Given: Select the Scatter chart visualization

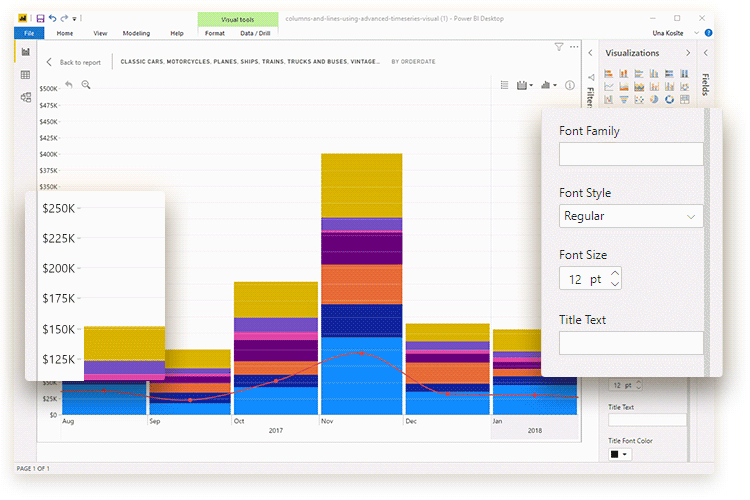Looking at the screenshot, I should 639,99.
